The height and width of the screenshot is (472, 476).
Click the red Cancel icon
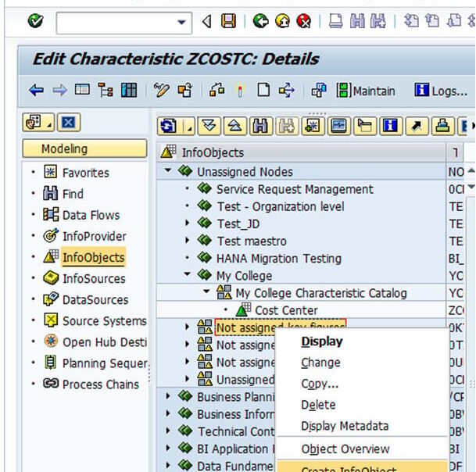tap(304, 22)
